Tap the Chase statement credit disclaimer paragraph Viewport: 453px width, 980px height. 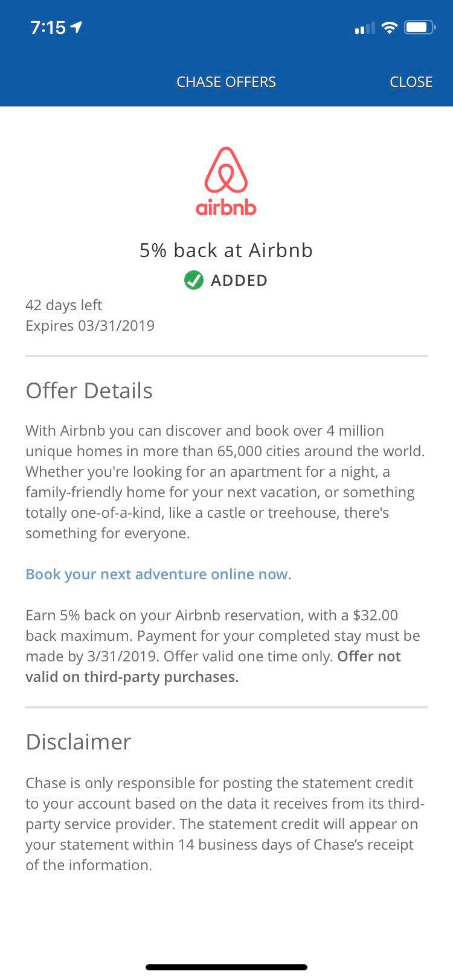pos(225,824)
